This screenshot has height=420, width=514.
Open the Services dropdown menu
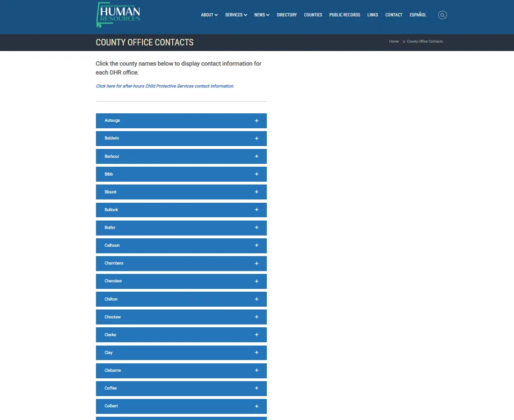[236, 15]
